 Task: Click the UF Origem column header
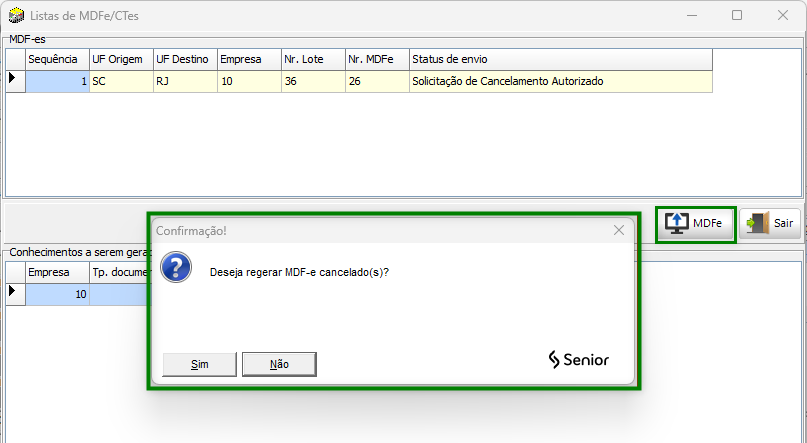tap(121, 59)
